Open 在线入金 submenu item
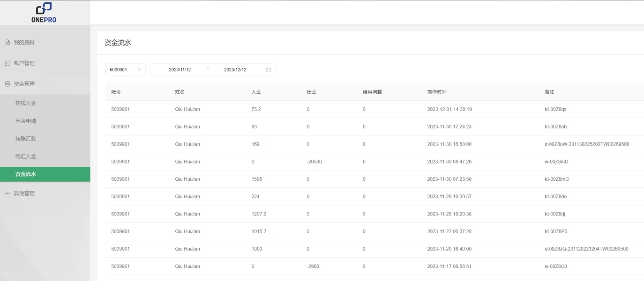This screenshot has width=644, height=281. (26, 103)
